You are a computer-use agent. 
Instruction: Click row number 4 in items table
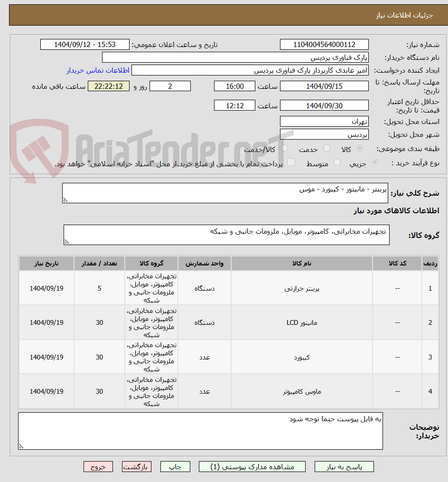[x=430, y=391]
